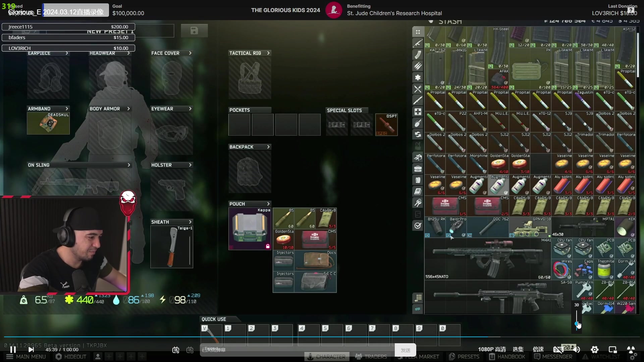Viewport: 644px width, 362px height.
Task: Select the M4A1 rifle in stash
Action: 488,259
